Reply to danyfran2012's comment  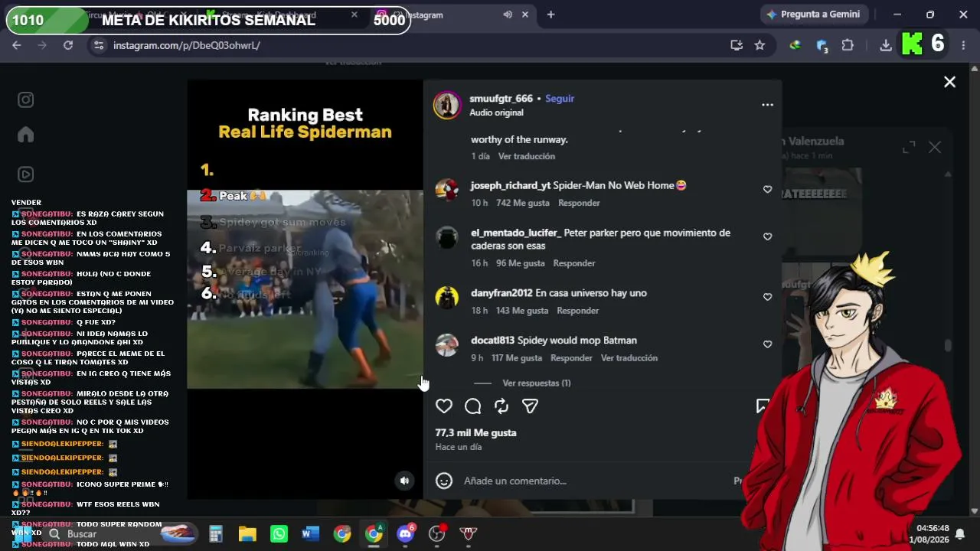click(578, 311)
